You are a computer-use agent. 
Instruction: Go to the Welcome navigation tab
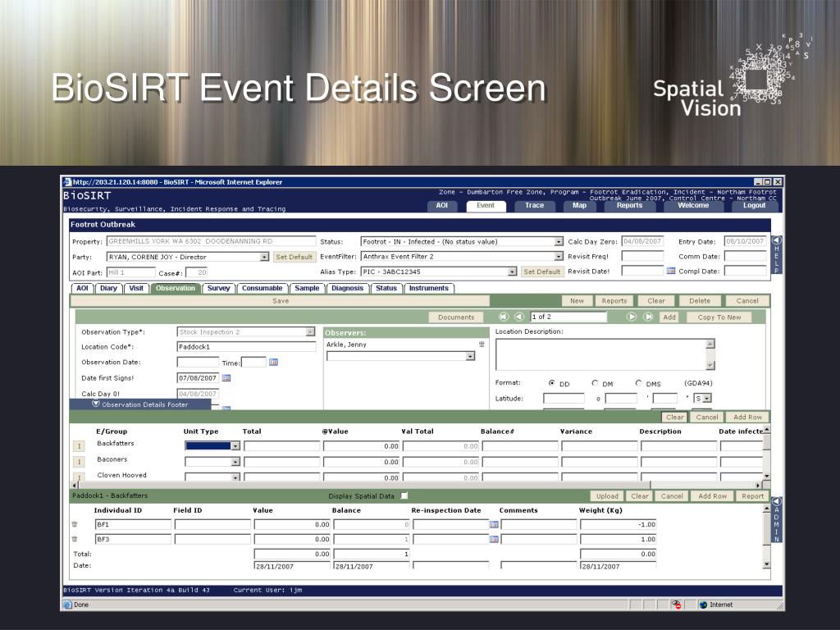[693, 206]
